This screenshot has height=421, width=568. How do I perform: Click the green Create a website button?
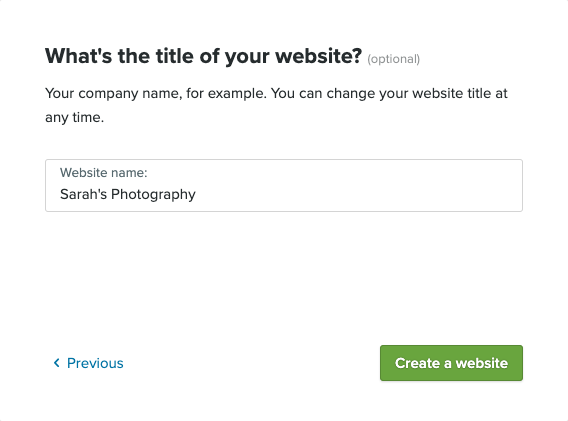(451, 363)
